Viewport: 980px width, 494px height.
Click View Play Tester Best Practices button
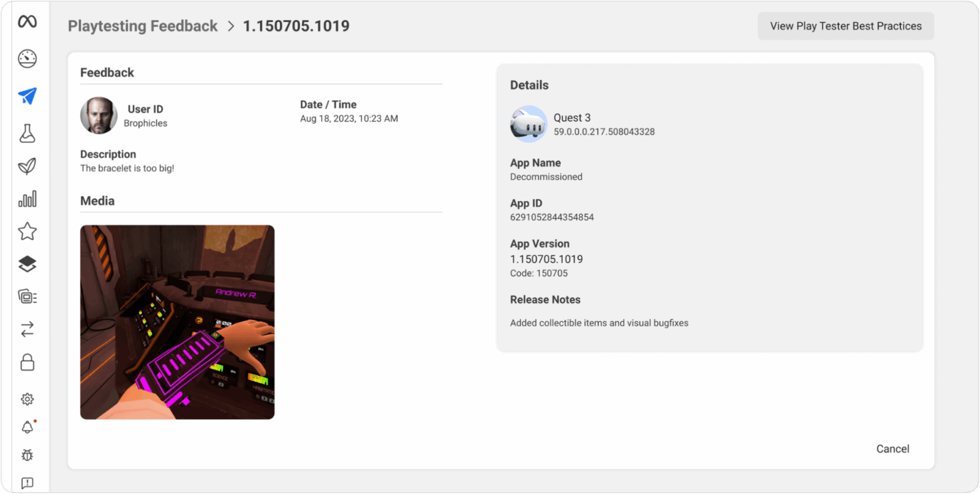tap(845, 26)
